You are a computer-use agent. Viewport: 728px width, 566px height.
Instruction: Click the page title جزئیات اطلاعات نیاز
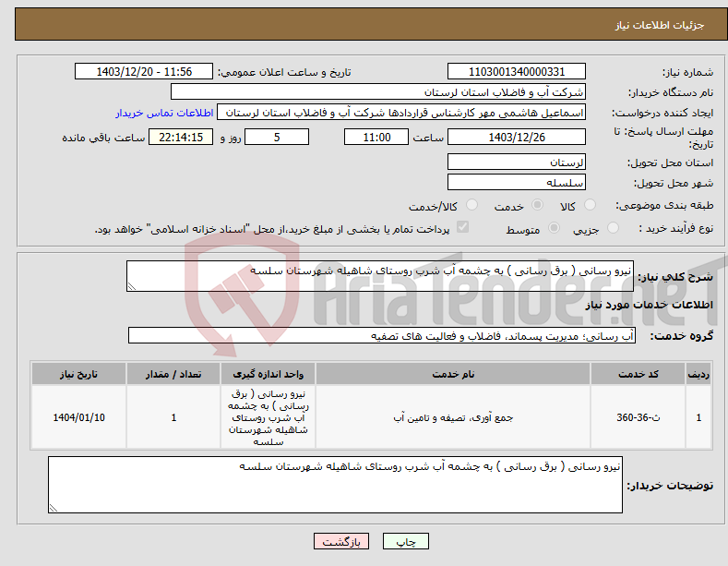click(660, 25)
